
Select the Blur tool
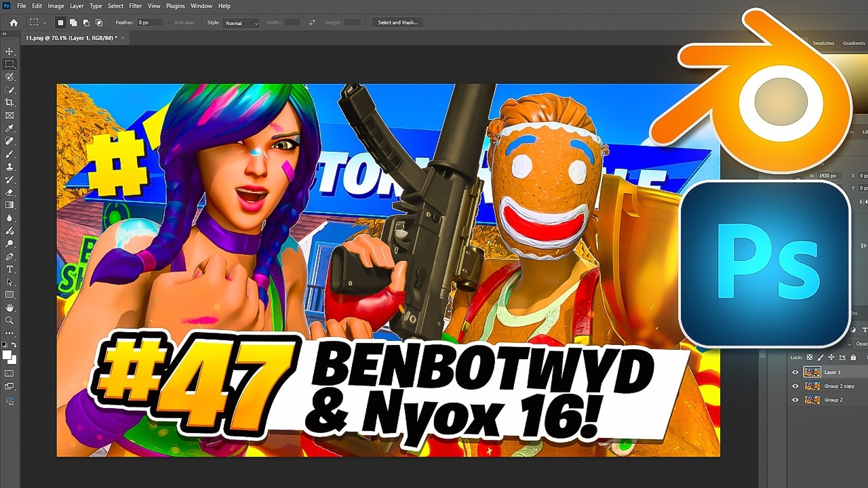click(9, 218)
